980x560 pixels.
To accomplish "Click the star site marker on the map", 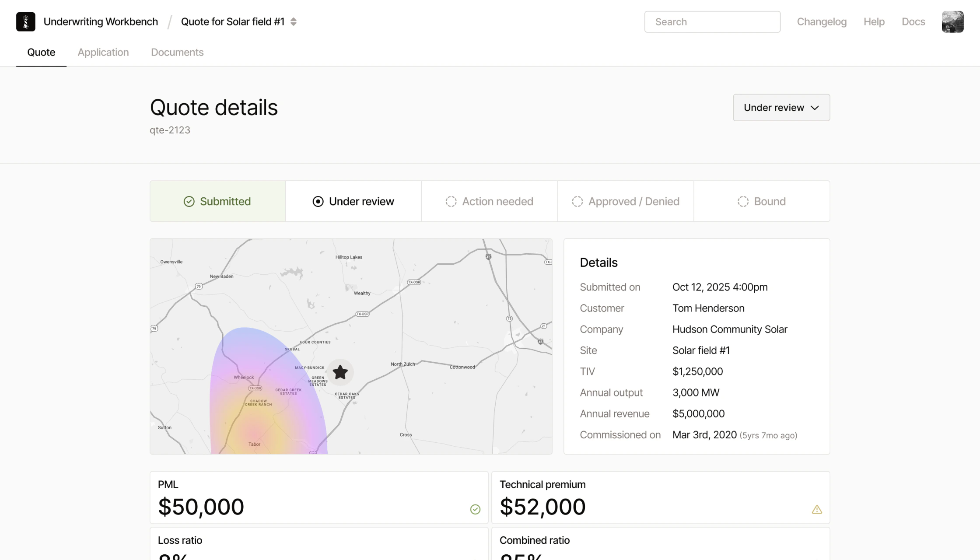I will (x=340, y=372).
